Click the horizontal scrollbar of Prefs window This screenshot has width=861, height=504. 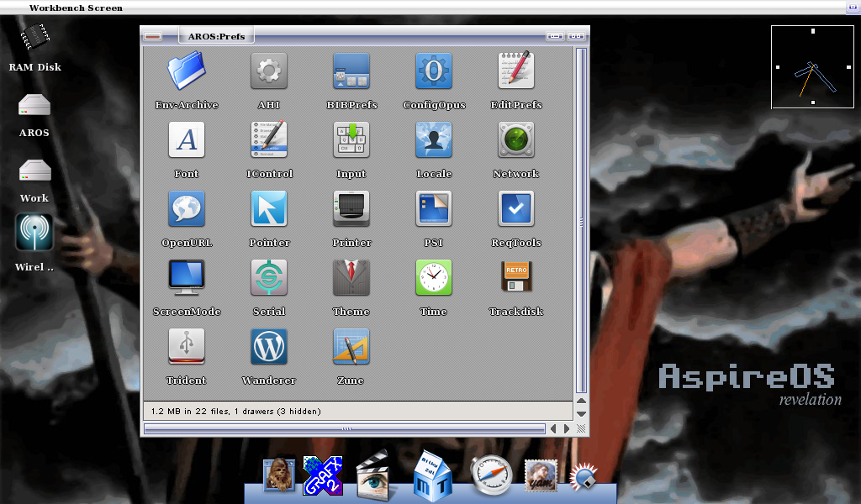click(345, 429)
